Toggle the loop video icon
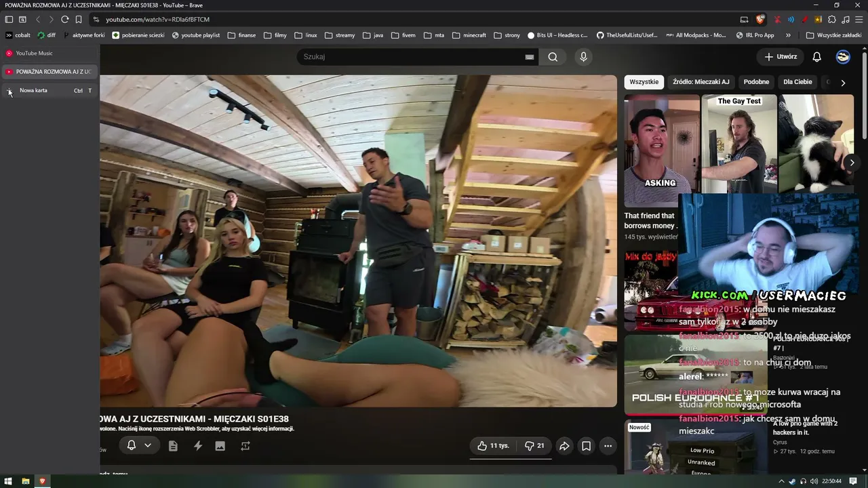The image size is (868, 488). pos(245,446)
